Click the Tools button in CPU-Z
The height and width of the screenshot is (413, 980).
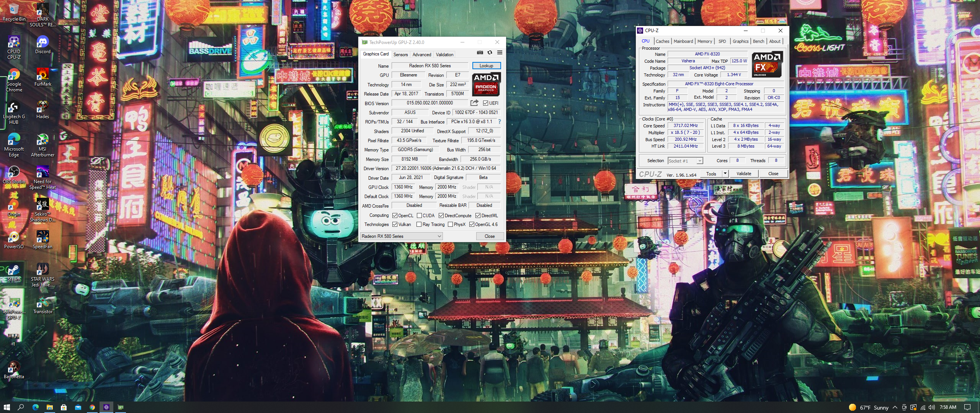click(x=711, y=174)
